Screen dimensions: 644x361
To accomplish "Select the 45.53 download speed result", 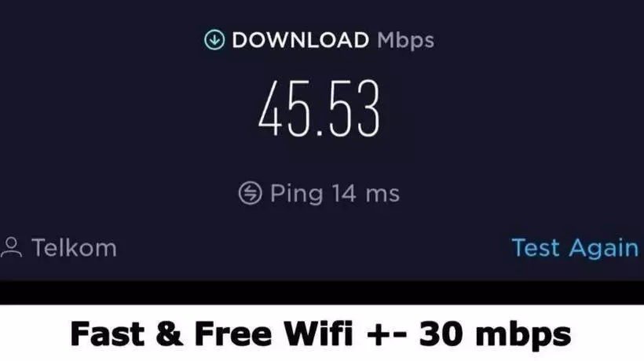I will [319, 108].
